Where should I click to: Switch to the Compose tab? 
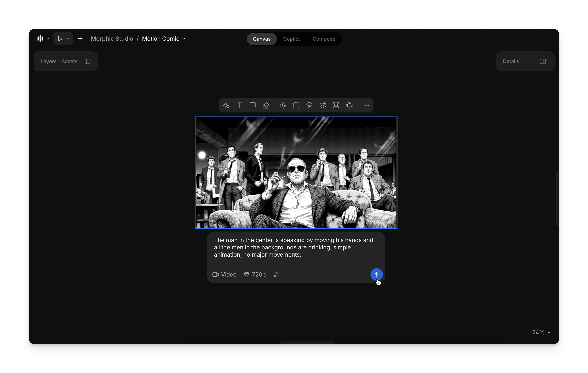(323, 39)
